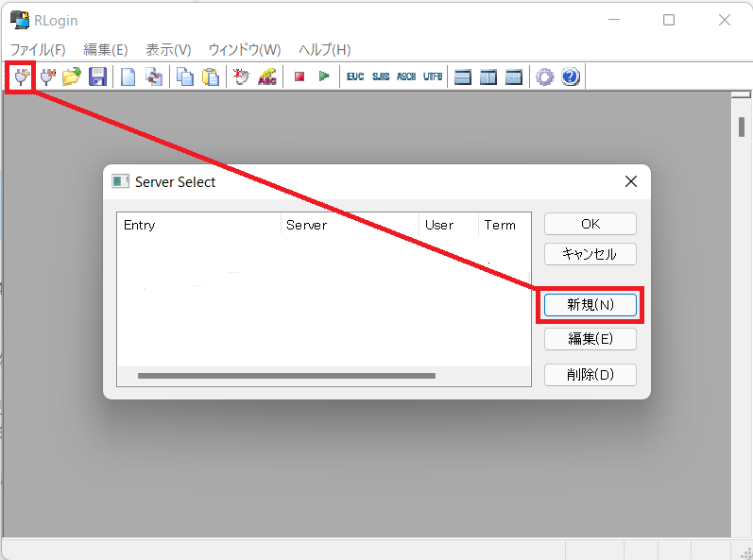This screenshot has width=753, height=560.
Task: Maximize the RLogin window
Action: point(669,20)
